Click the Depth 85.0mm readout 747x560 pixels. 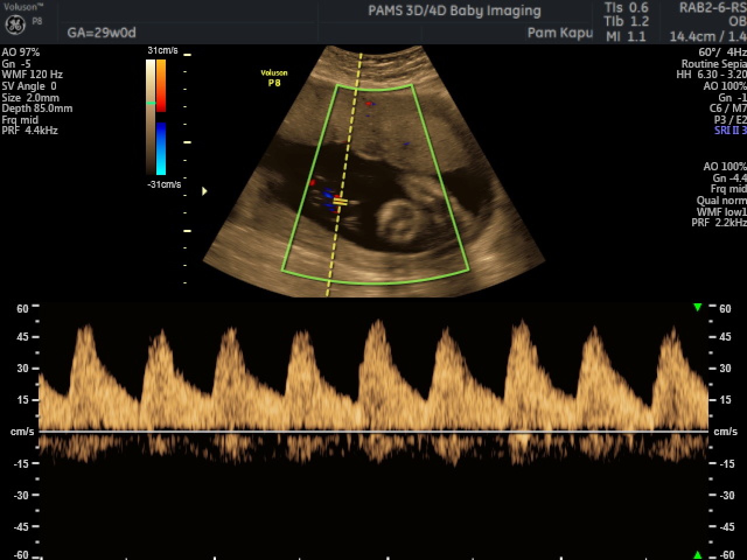click(38, 108)
